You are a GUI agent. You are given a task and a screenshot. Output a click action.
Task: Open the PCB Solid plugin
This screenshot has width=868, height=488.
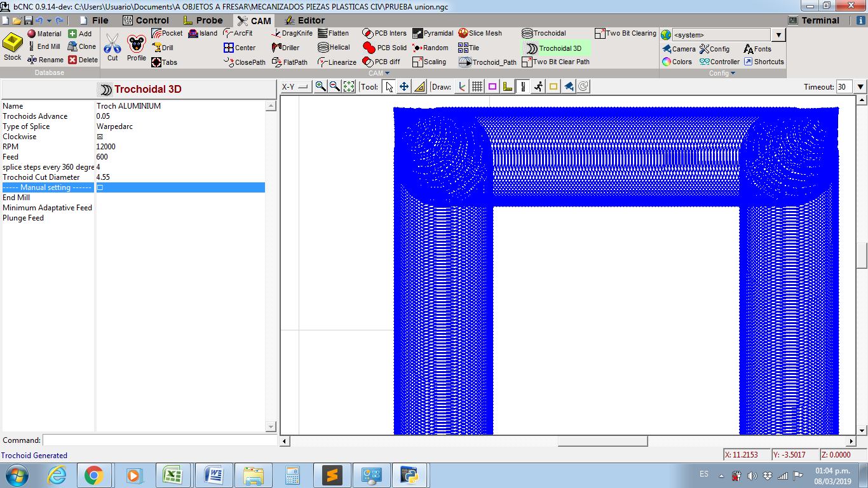(385, 48)
